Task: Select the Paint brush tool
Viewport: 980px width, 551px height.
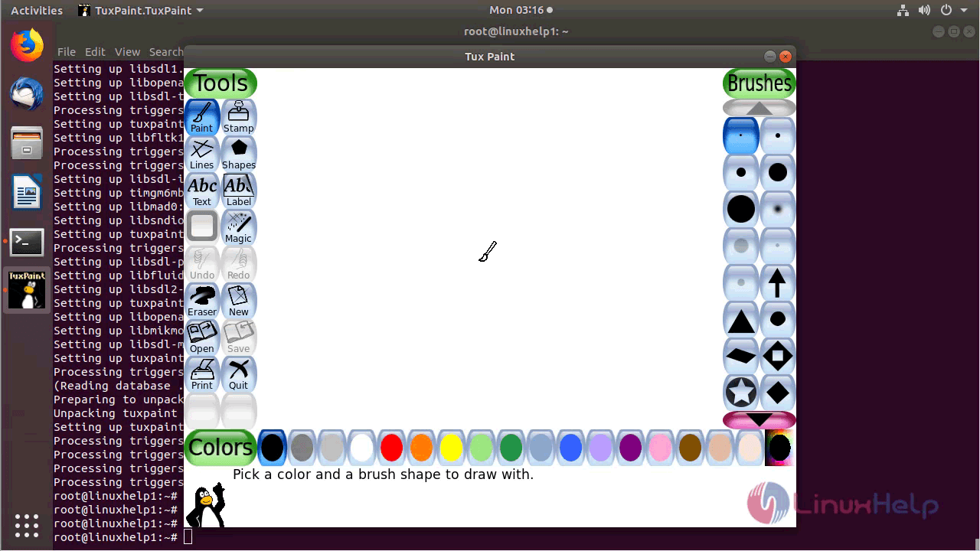Action: (201, 116)
